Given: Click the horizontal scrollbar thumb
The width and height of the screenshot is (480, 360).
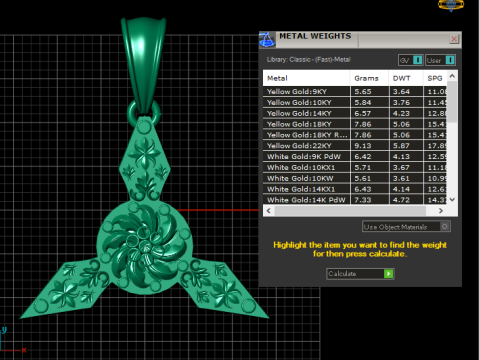Looking at the screenshot, I should click(x=350, y=211).
